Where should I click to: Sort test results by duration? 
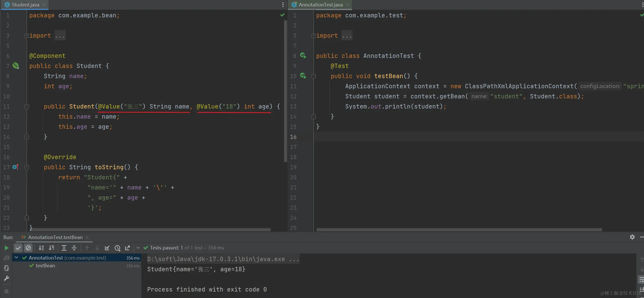pos(52,248)
